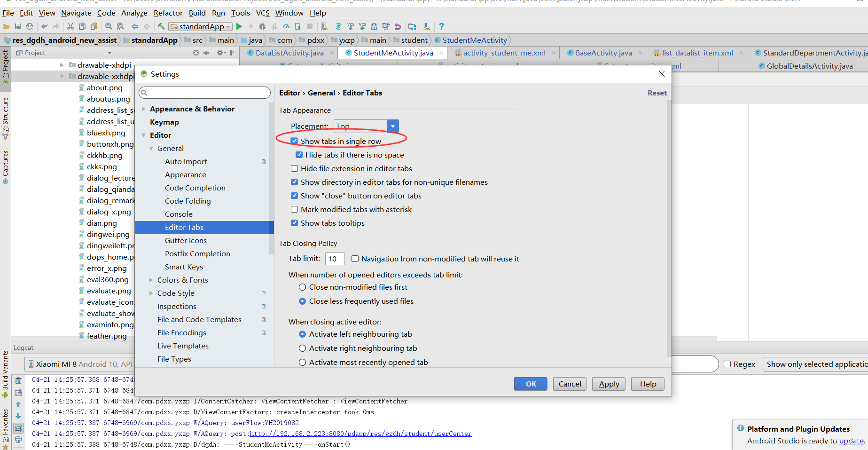Click the Apply button

[x=608, y=384]
